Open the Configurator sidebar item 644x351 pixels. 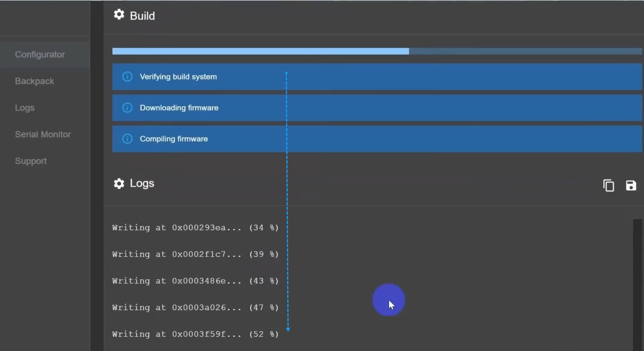(x=40, y=54)
